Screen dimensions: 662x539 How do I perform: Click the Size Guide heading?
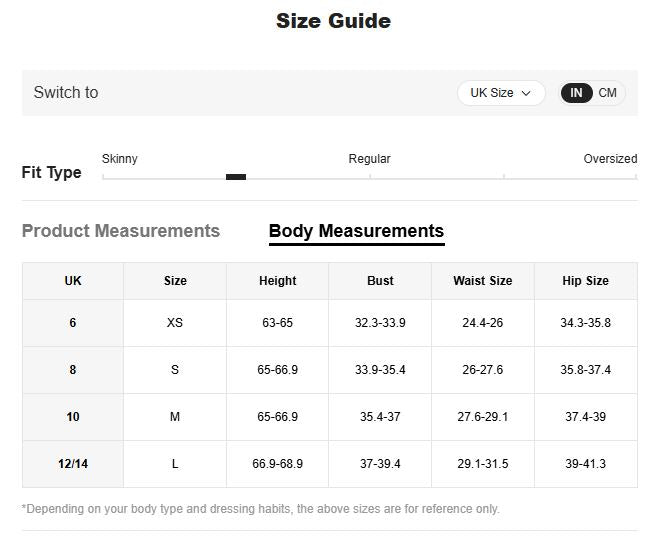click(x=333, y=21)
